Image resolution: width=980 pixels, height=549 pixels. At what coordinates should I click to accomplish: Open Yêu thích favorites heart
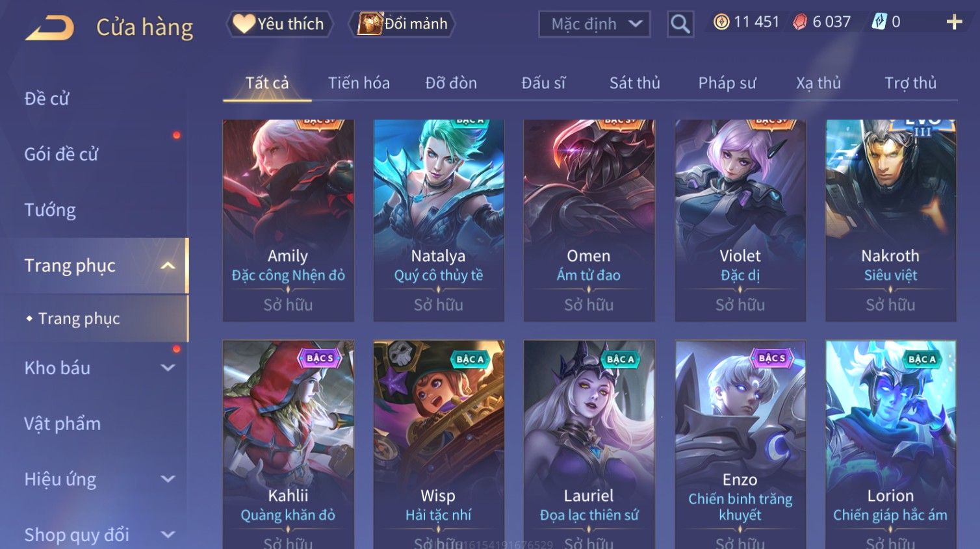coord(244,24)
